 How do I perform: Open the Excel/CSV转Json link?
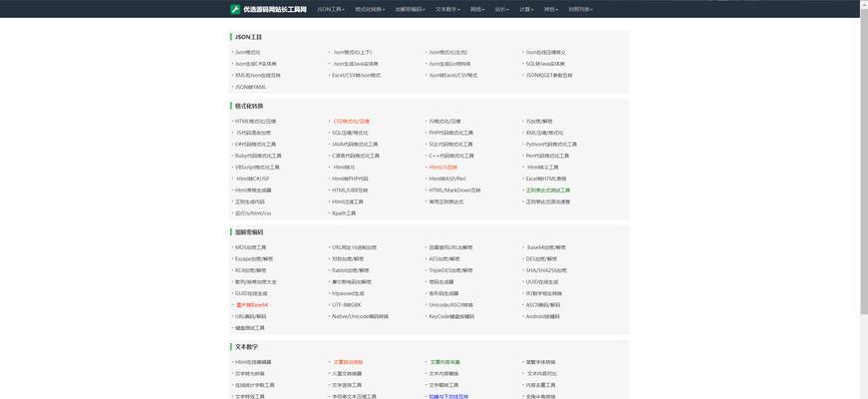[x=356, y=76]
